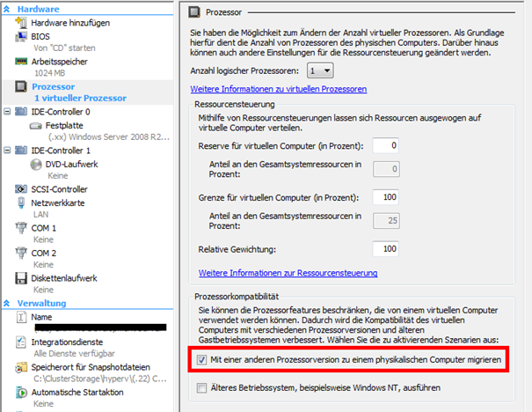This screenshot has height=412, width=532.
Task: Click the Netzwerkkarte adapter icon
Action: pyautogui.click(x=21, y=202)
